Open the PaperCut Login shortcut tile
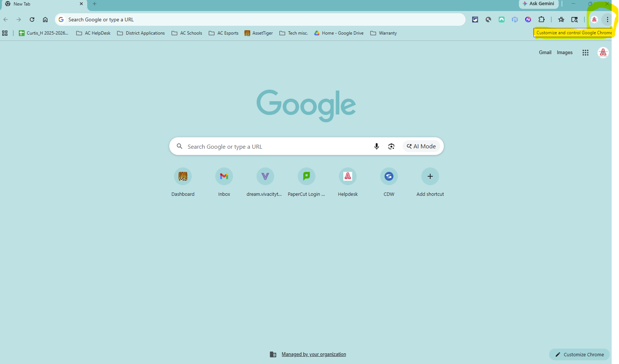Screen dimensions: 619x364 pos(307,183)
